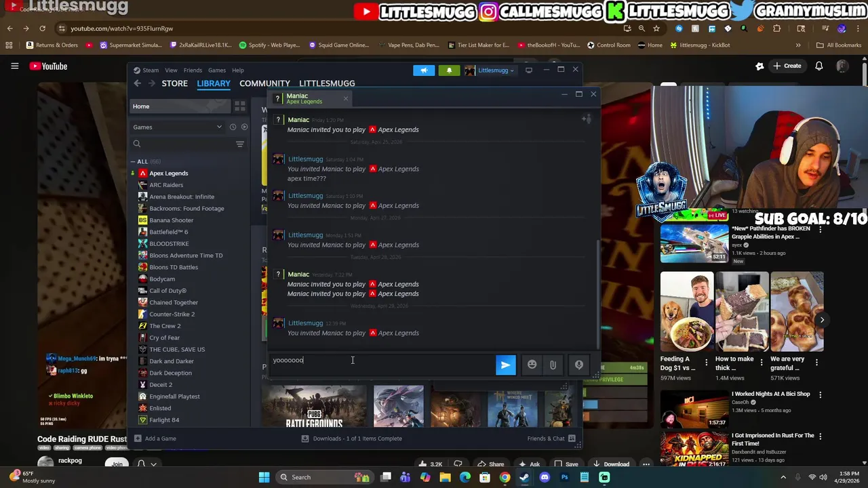Image resolution: width=868 pixels, height=488 pixels.
Task: Switch to the COMMUNITY tab in Steam
Action: coord(264,83)
